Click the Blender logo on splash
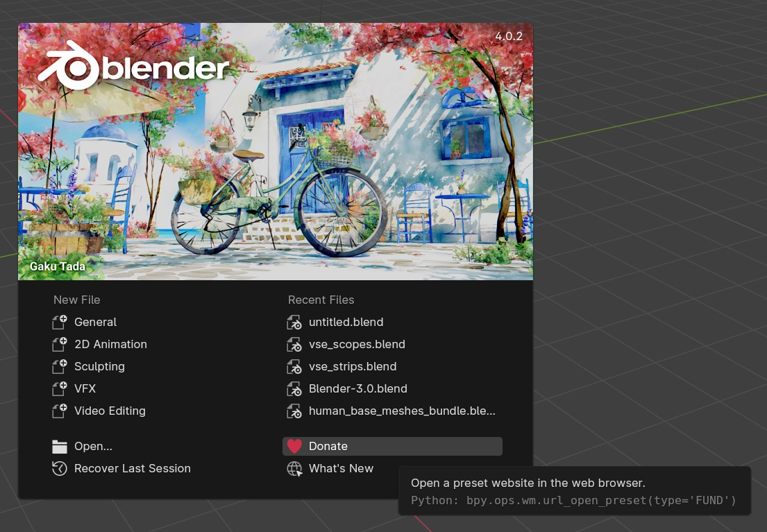767x532 pixels. [135, 66]
